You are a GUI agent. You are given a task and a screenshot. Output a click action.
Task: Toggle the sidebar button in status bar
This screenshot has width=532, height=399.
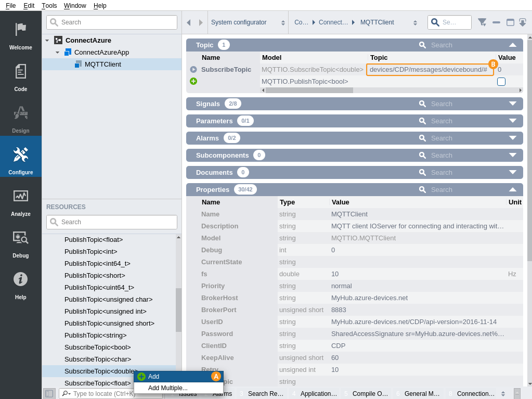[49, 393]
